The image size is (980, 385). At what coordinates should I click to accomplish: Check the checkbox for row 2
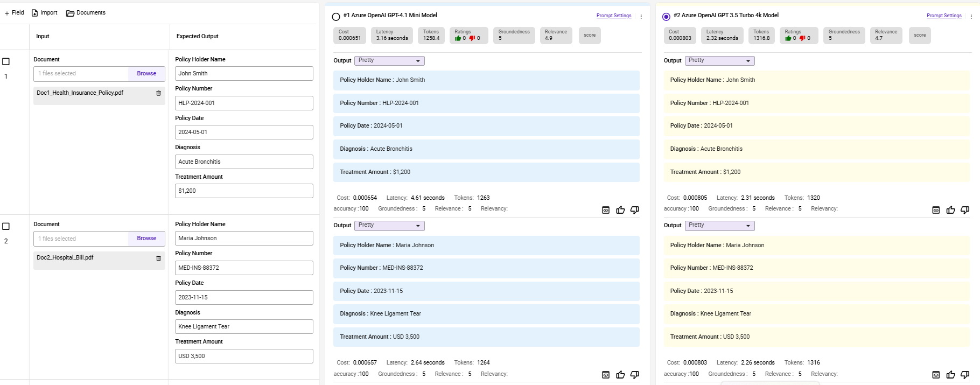(6, 226)
